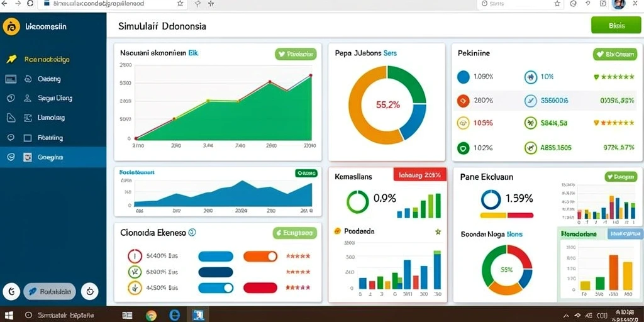Click the red lohaueg 205% badge

coord(419,175)
